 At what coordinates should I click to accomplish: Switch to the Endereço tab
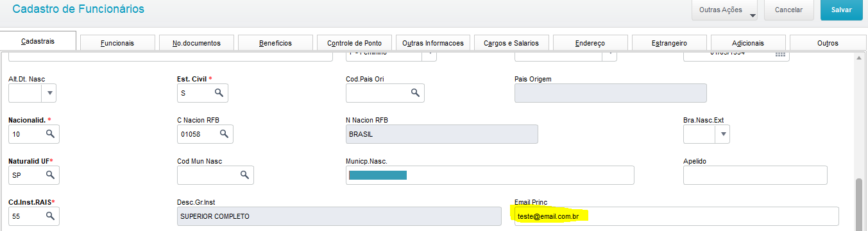(591, 43)
